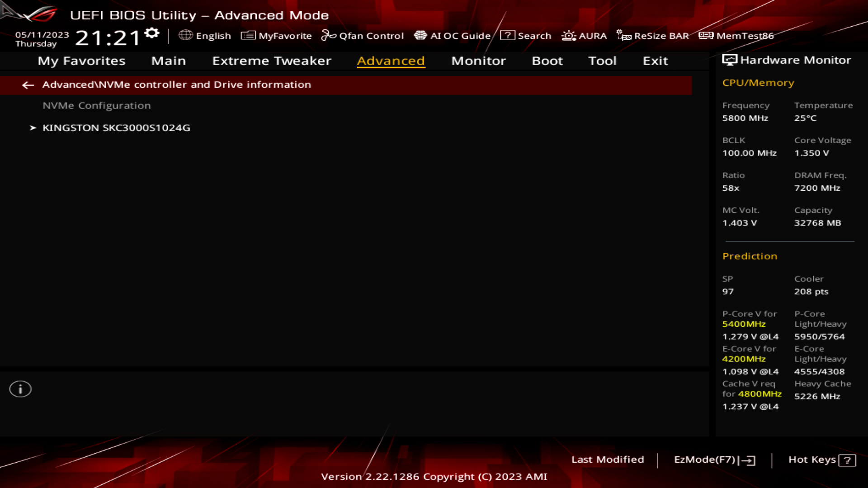Viewport: 868px width, 488px height.
Task: Expand KINGSTON SKC3000S1024G drive info
Action: click(x=116, y=127)
